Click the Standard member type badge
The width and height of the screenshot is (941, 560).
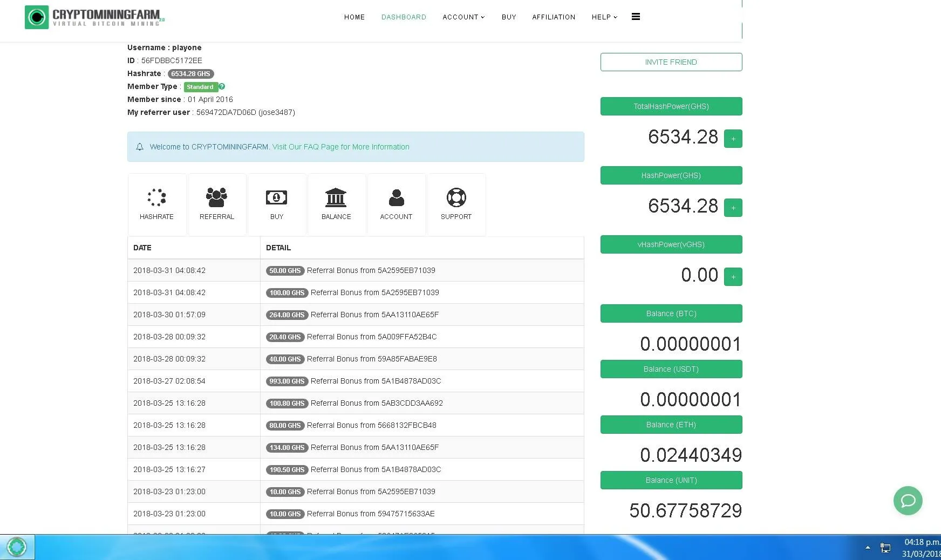(x=200, y=87)
